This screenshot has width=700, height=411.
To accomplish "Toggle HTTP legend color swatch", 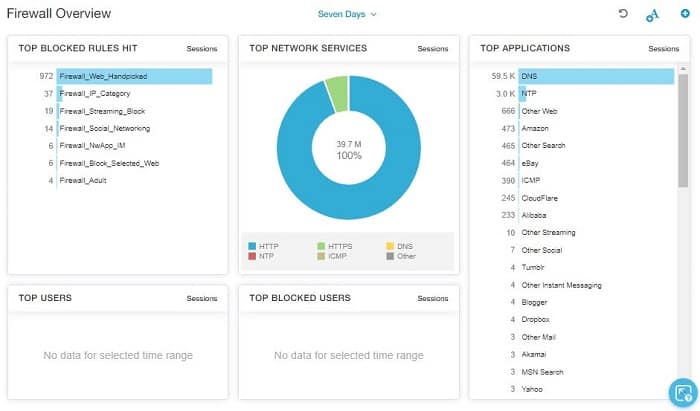I will pos(252,246).
